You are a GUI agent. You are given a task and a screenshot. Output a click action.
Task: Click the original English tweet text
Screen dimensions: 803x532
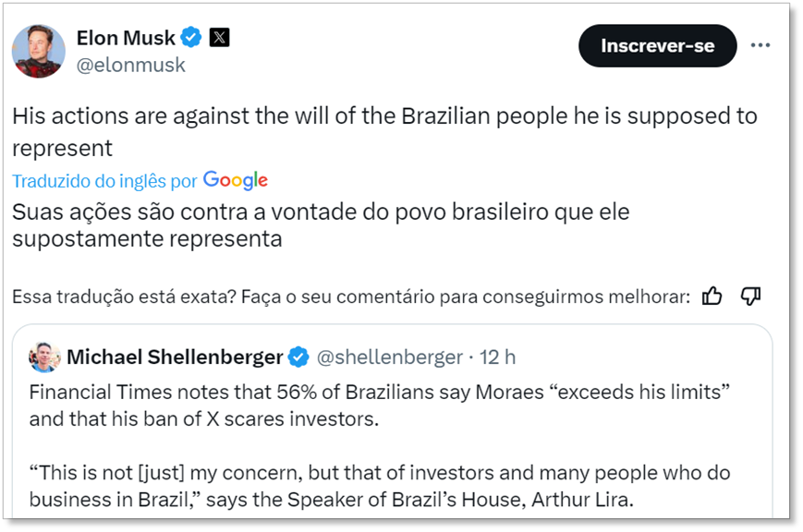tap(383, 131)
